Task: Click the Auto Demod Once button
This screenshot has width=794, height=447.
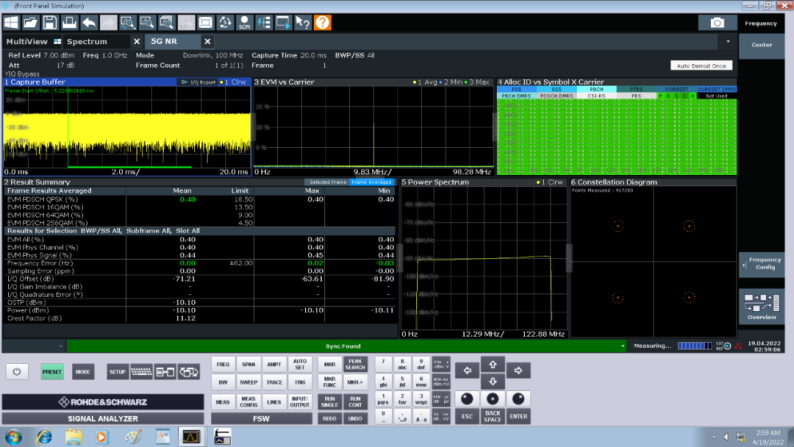Action: tap(700, 65)
